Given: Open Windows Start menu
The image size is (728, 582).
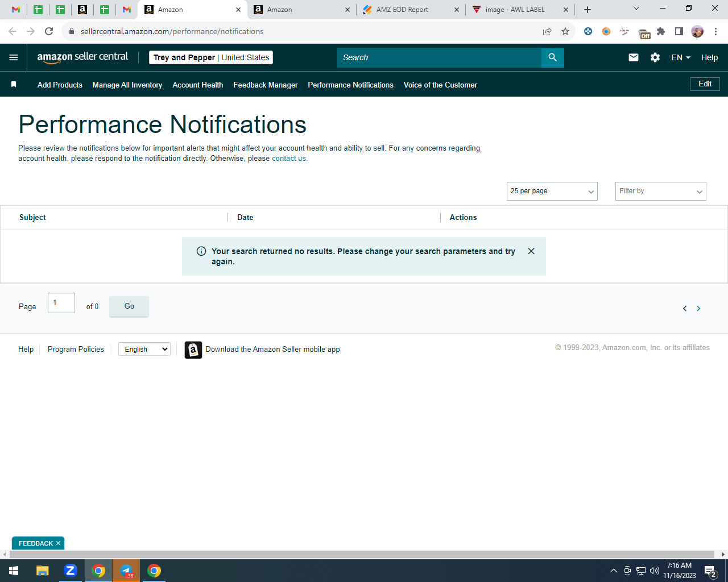Looking at the screenshot, I should pos(14,571).
